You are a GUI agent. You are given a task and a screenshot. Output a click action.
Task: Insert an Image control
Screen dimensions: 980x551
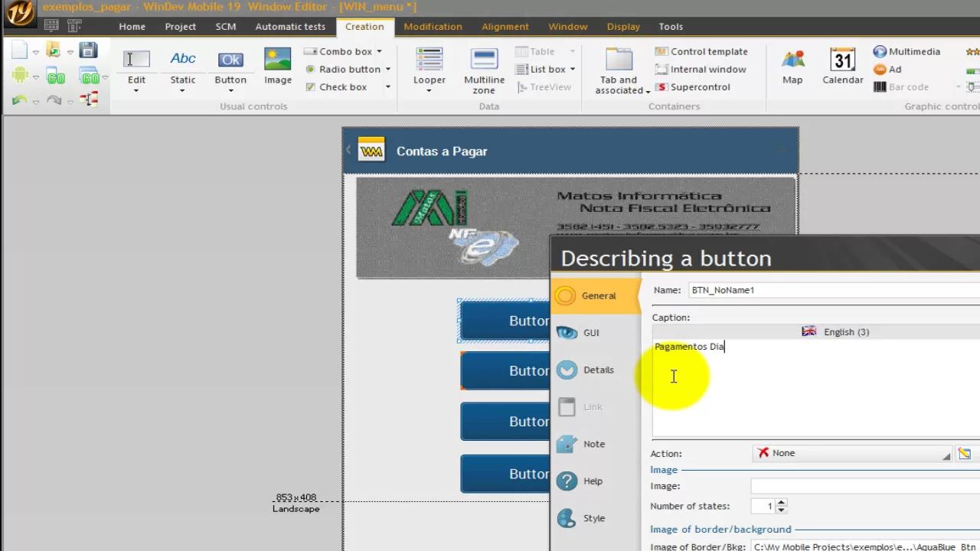[278, 66]
